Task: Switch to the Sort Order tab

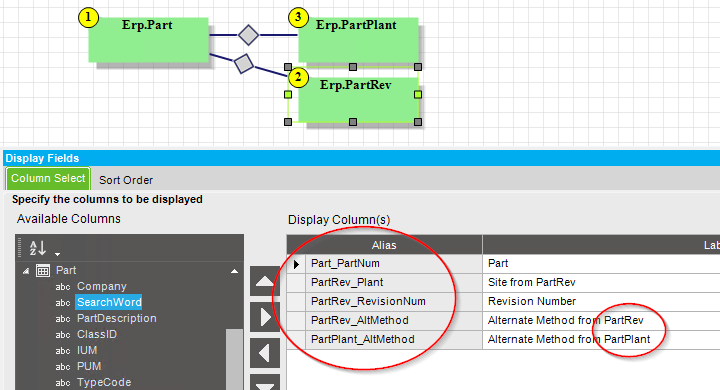Action: coord(126,180)
